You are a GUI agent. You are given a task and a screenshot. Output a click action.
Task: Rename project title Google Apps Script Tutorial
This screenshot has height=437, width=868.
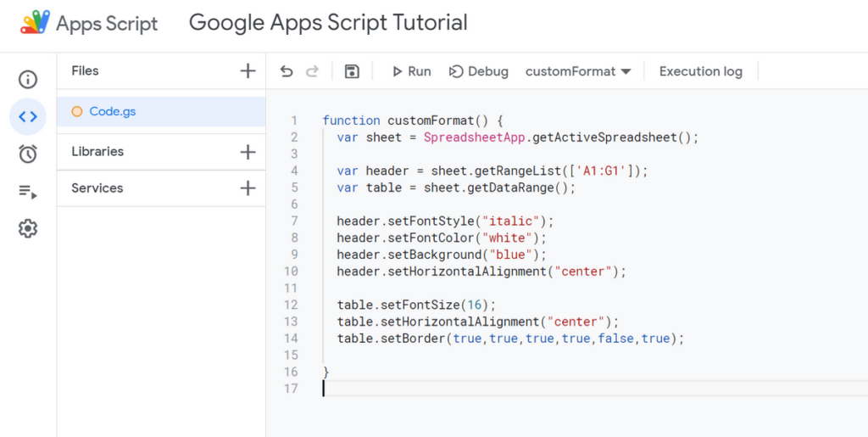(328, 23)
